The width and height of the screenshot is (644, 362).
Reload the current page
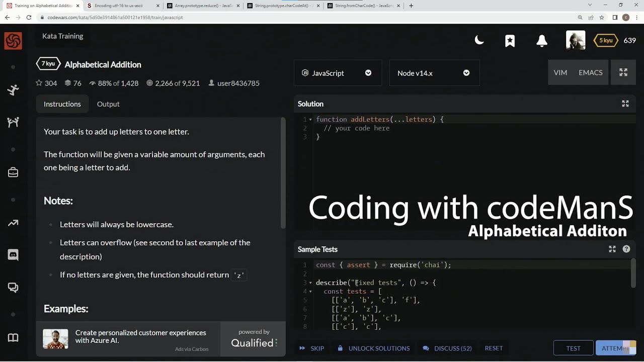(x=29, y=17)
